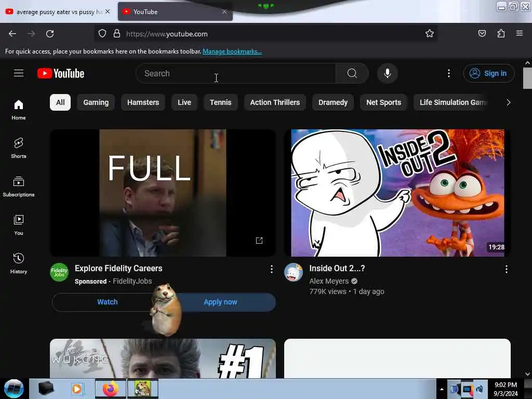Click the search magnifier button

click(352, 73)
